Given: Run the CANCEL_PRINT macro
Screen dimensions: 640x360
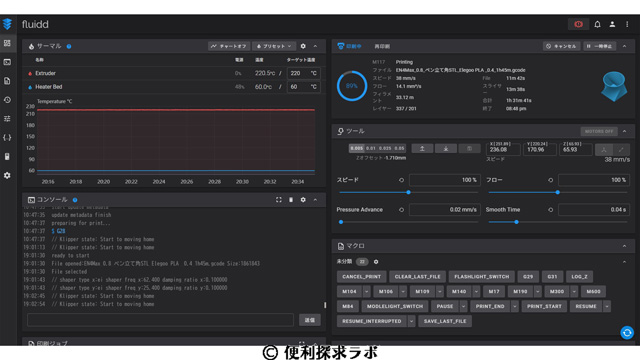Looking at the screenshot, I should [362, 277].
